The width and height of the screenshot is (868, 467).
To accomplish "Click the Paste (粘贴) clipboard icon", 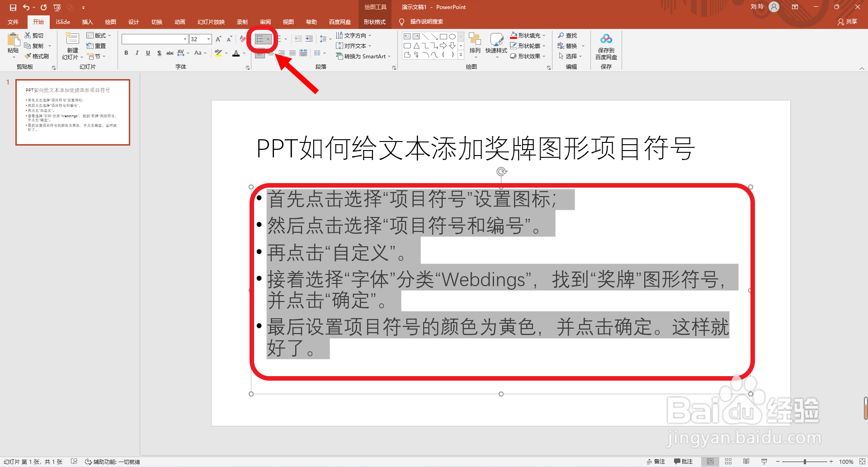I will [13, 40].
